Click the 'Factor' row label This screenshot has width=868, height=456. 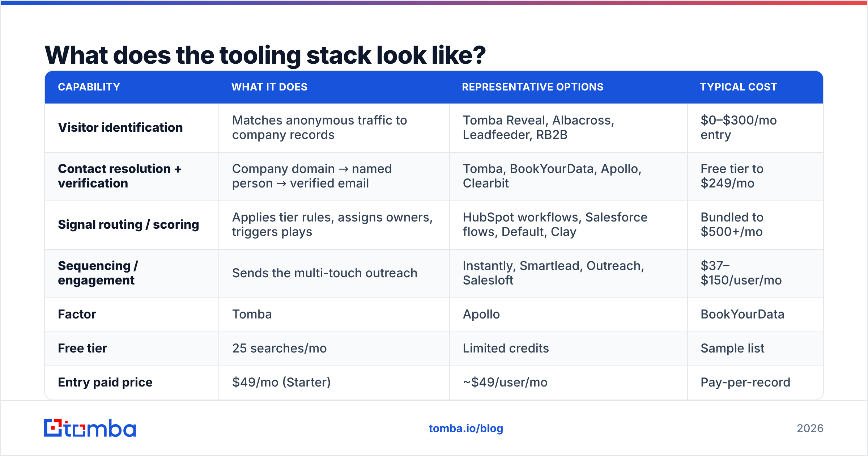pyautogui.click(x=77, y=314)
